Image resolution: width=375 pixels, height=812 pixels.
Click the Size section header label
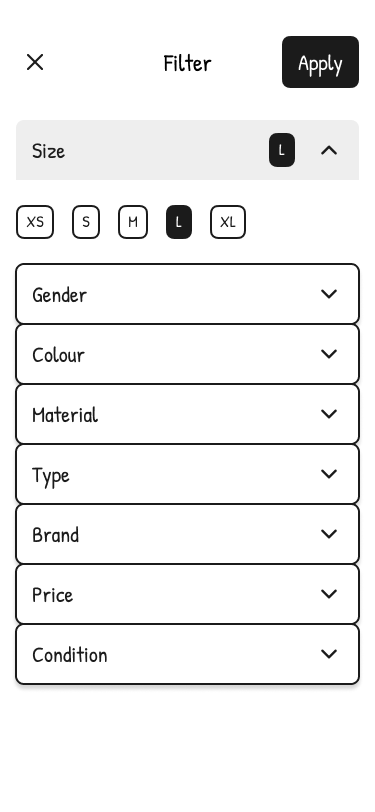49,151
